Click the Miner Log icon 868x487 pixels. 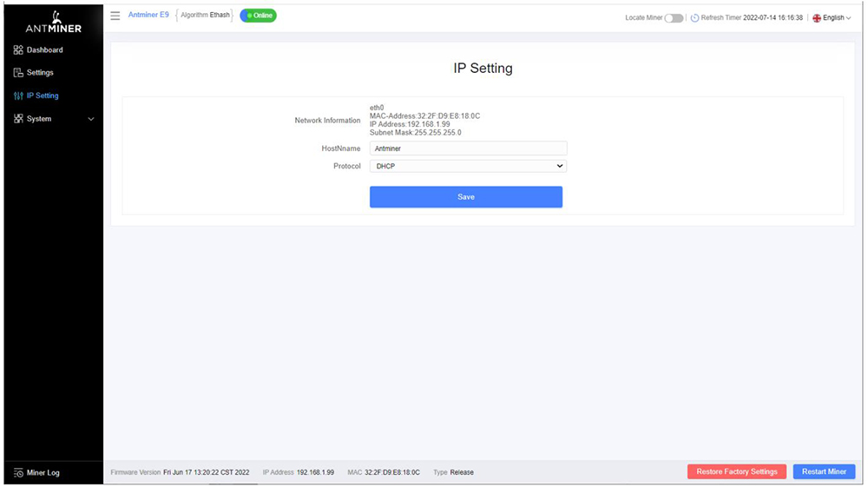click(x=18, y=473)
